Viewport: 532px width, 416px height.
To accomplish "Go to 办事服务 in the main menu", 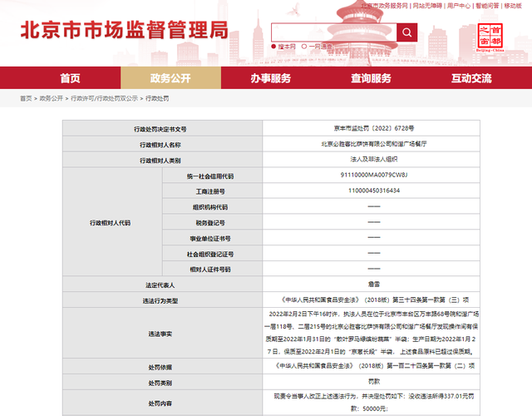I will (271, 78).
